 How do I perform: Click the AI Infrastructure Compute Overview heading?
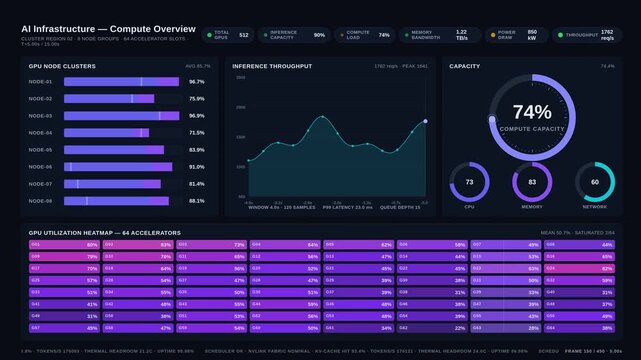click(108, 29)
